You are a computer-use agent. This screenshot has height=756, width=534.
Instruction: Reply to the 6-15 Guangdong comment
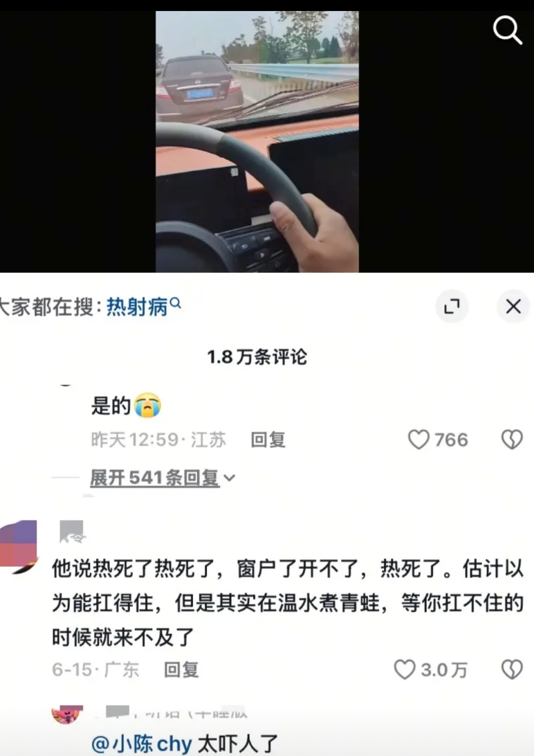(x=181, y=669)
